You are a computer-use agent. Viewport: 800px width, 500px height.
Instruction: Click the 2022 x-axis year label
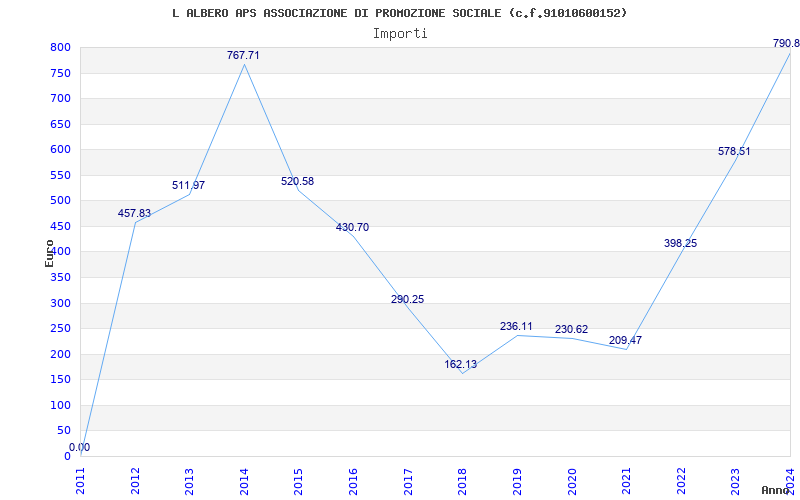681,481
